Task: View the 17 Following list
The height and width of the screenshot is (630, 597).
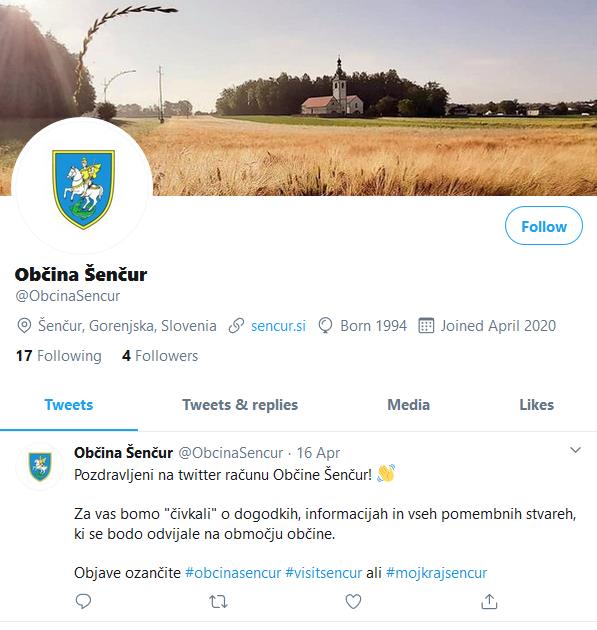Action: coord(59,356)
